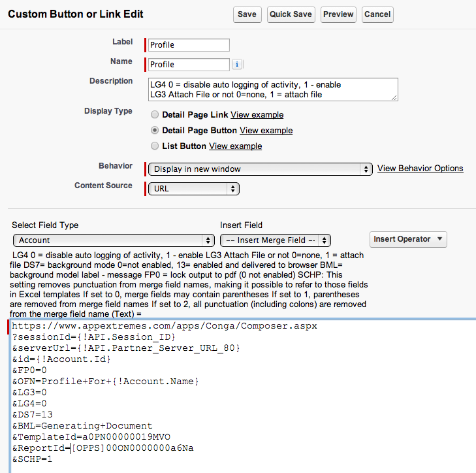Open the Insert Merge Field dropdown

[275, 240]
